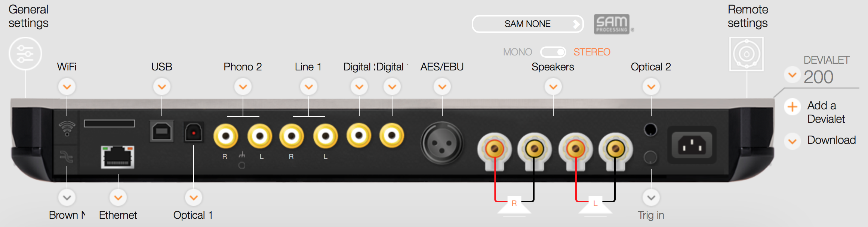Open the SAM NONE selector
This screenshot has height=227, width=868.
527,24
